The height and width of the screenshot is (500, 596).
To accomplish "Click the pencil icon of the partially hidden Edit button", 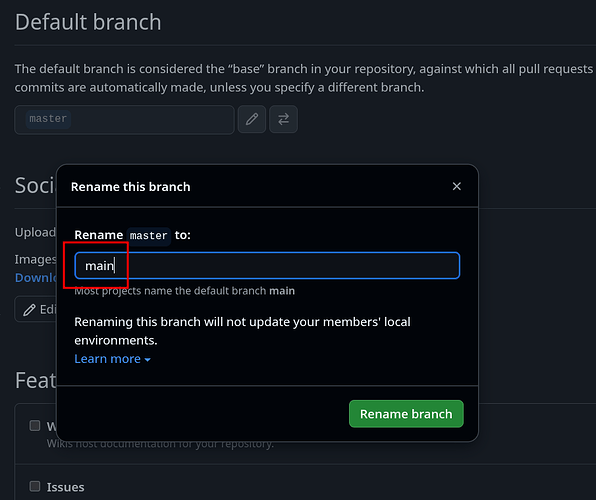I will (x=29, y=310).
